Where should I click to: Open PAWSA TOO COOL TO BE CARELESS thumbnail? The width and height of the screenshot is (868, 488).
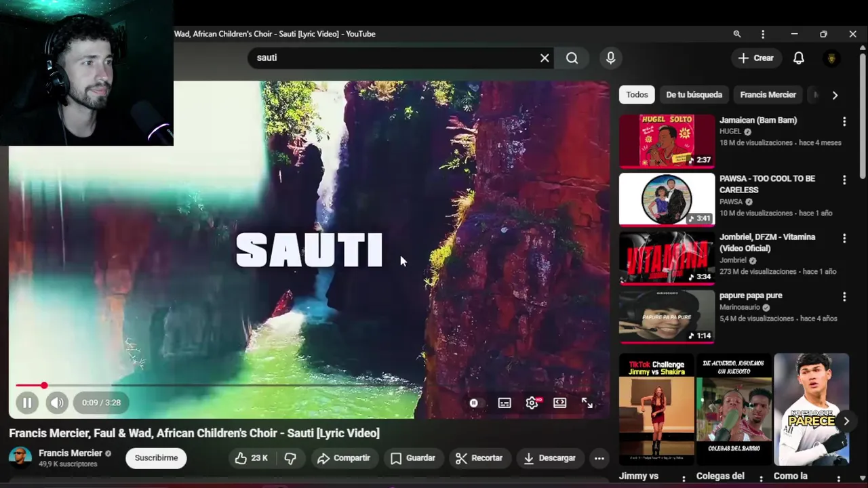[x=667, y=199]
